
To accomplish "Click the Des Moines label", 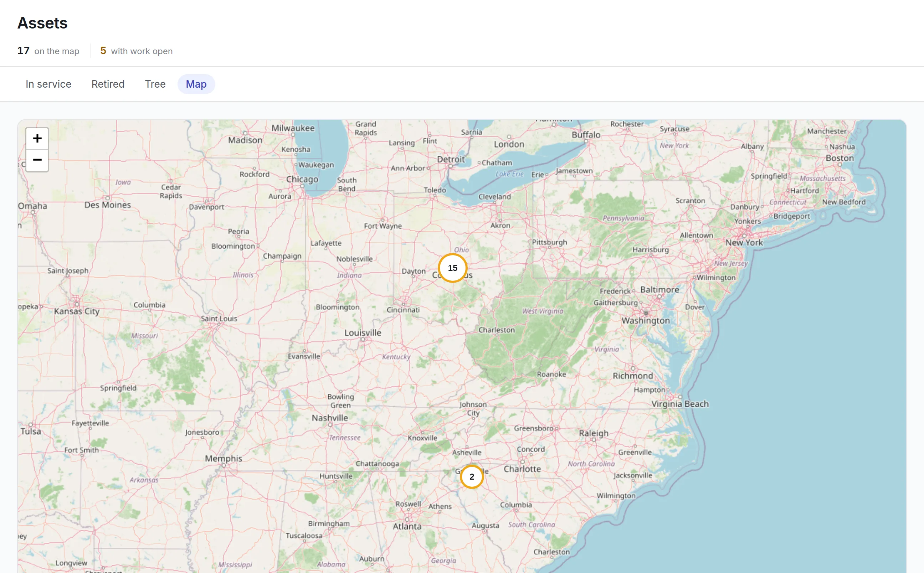I will point(108,205).
